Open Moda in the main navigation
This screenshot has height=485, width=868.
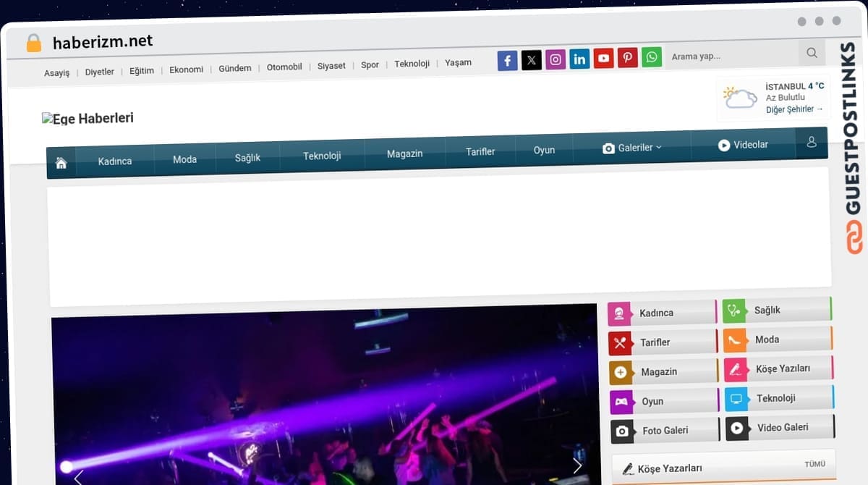184,159
